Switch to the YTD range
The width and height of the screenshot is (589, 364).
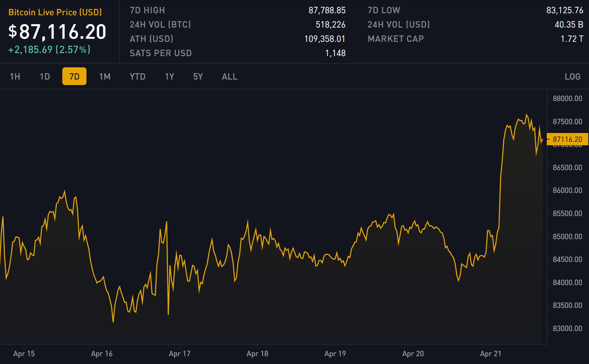tap(138, 77)
